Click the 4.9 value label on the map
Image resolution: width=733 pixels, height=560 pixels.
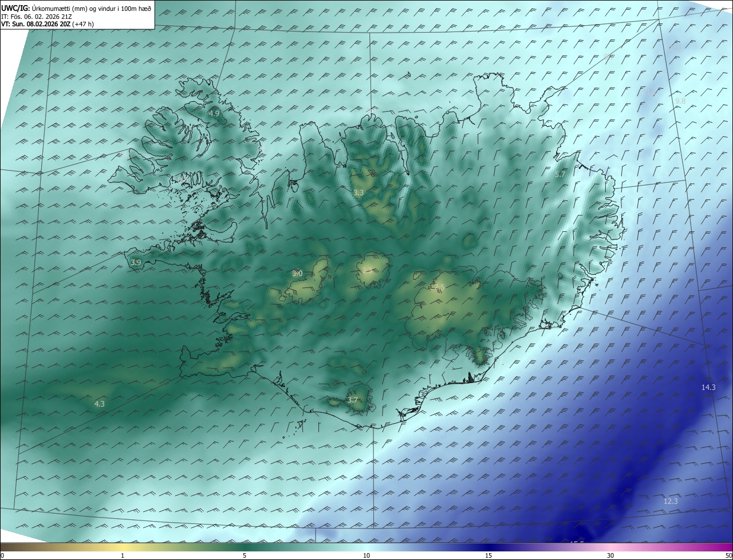point(214,114)
